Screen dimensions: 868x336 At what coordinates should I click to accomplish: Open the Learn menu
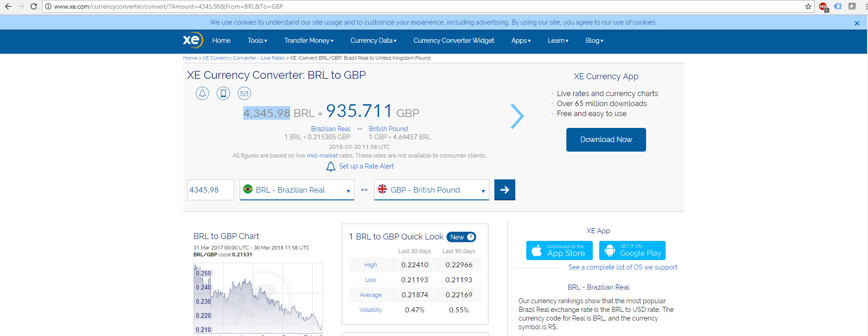pyautogui.click(x=558, y=41)
